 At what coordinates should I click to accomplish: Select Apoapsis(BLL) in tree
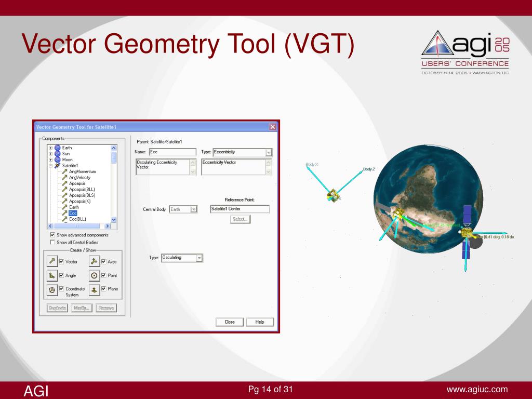(82, 189)
